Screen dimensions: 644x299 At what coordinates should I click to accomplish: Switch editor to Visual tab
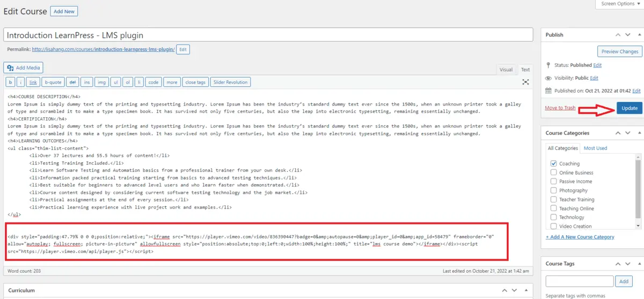pos(506,70)
